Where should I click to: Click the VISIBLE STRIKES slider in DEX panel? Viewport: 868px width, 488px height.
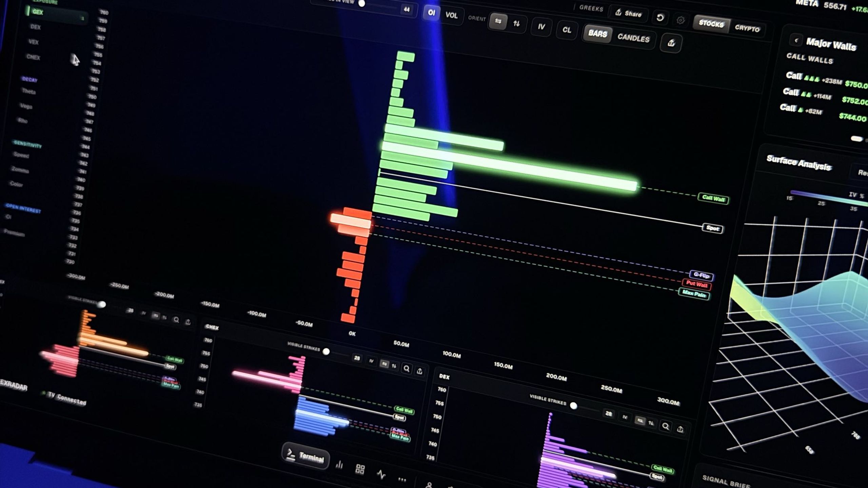tap(573, 405)
